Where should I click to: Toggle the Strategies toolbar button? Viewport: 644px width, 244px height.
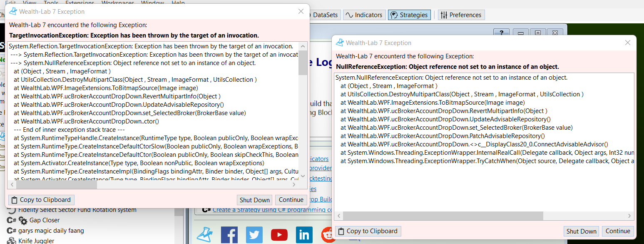[409, 15]
